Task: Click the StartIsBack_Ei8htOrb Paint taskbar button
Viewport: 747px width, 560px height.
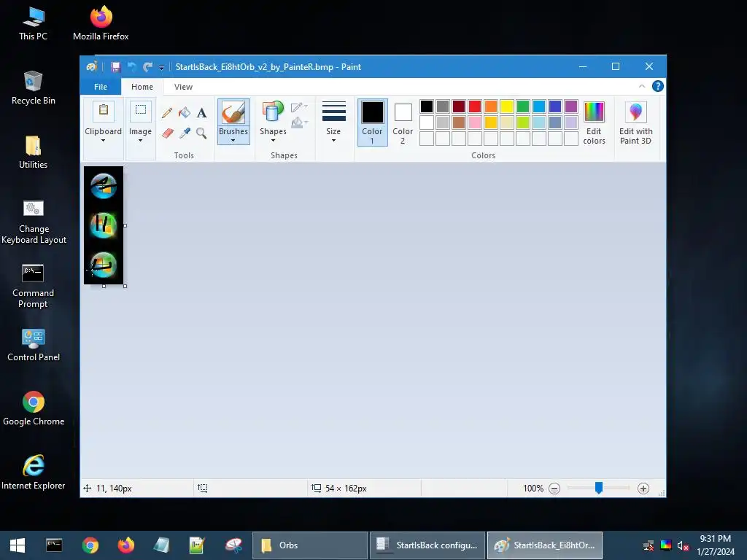Action: point(544,545)
